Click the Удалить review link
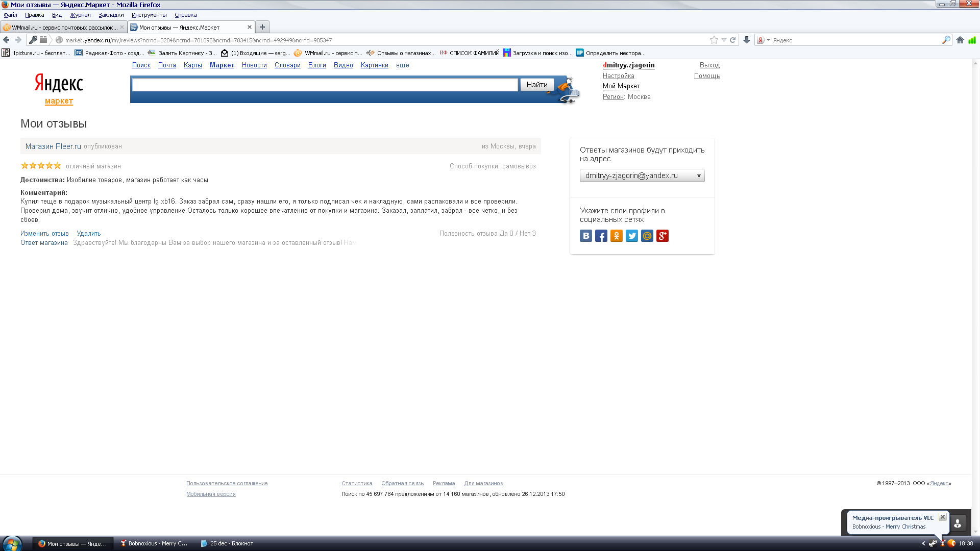The image size is (980, 551). 88,234
